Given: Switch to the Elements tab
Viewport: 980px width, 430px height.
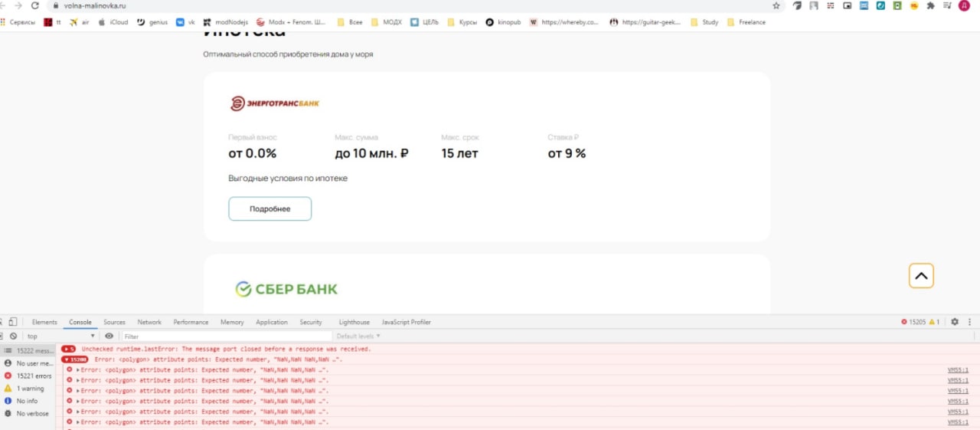Looking at the screenshot, I should coord(44,322).
